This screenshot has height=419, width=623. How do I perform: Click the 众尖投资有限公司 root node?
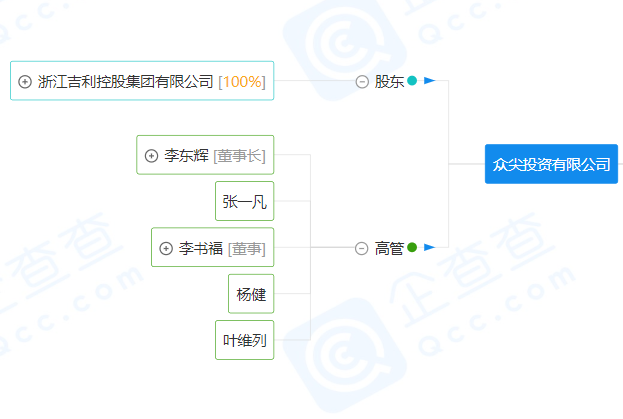pos(551,164)
